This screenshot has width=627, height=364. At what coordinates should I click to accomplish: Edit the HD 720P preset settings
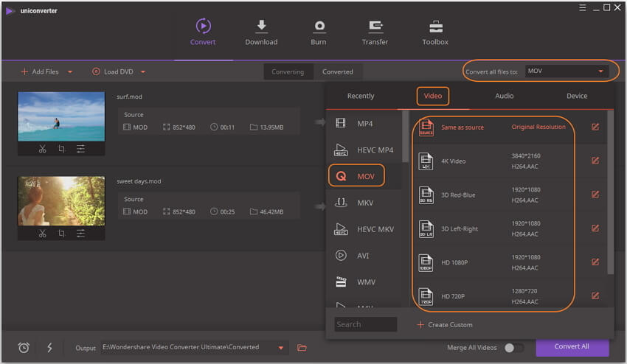coord(595,295)
